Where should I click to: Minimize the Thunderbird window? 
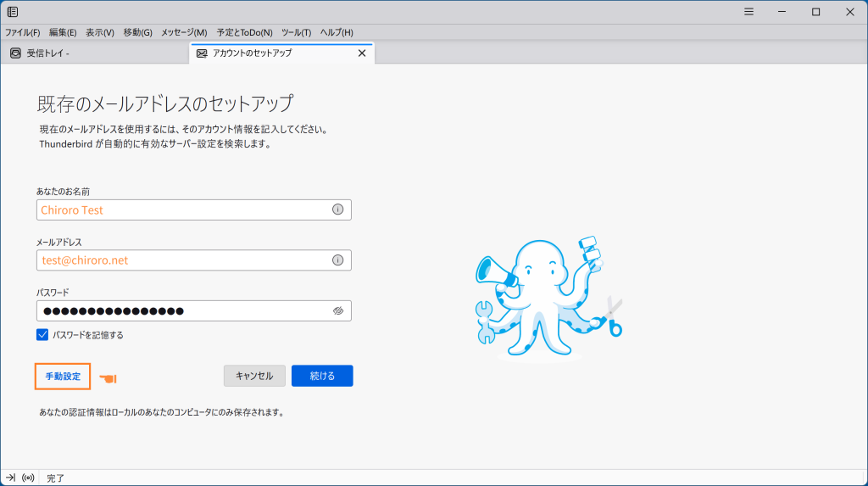(782, 12)
